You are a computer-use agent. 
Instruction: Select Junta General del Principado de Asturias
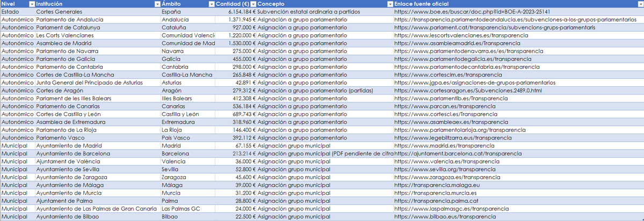coord(98,83)
